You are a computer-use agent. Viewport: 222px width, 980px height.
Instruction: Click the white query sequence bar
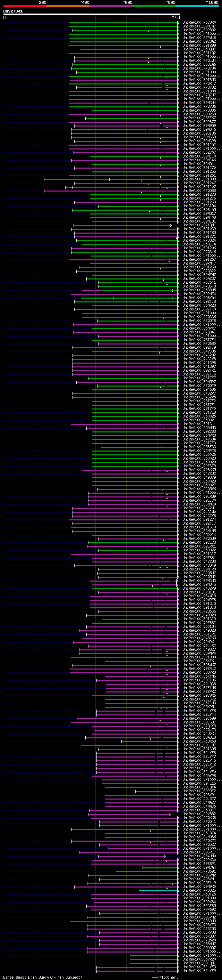[92, 15]
